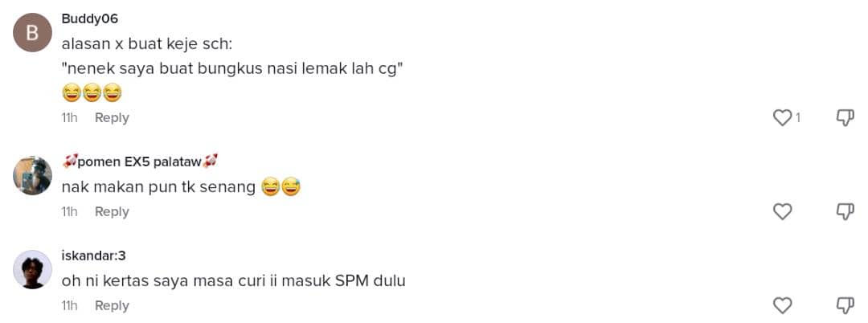Image resolution: width=868 pixels, height=323 pixels.
Task: Like the "nak makan pun tk senang" comment
Action: (782, 211)
